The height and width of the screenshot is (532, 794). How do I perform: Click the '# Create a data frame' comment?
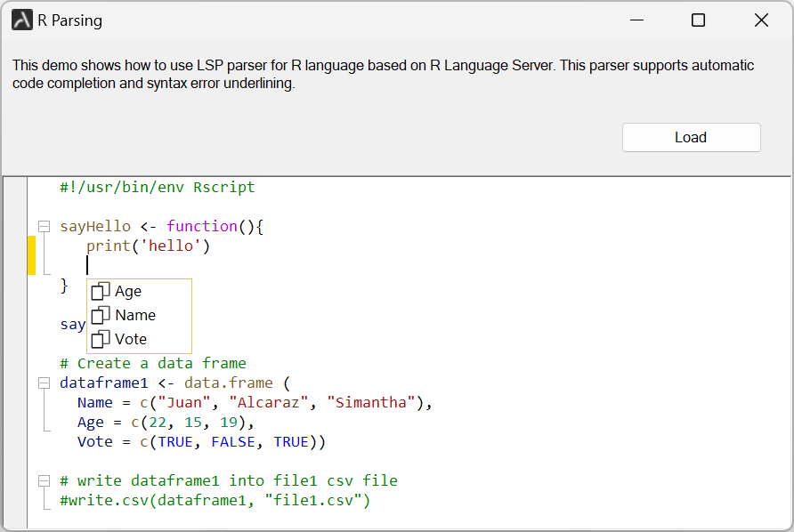pos(153,364)
